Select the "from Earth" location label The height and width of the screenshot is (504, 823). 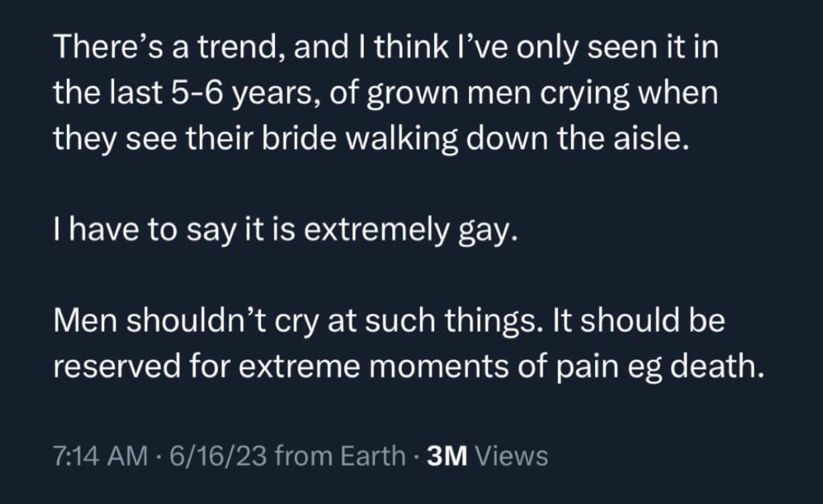(339, 456)
